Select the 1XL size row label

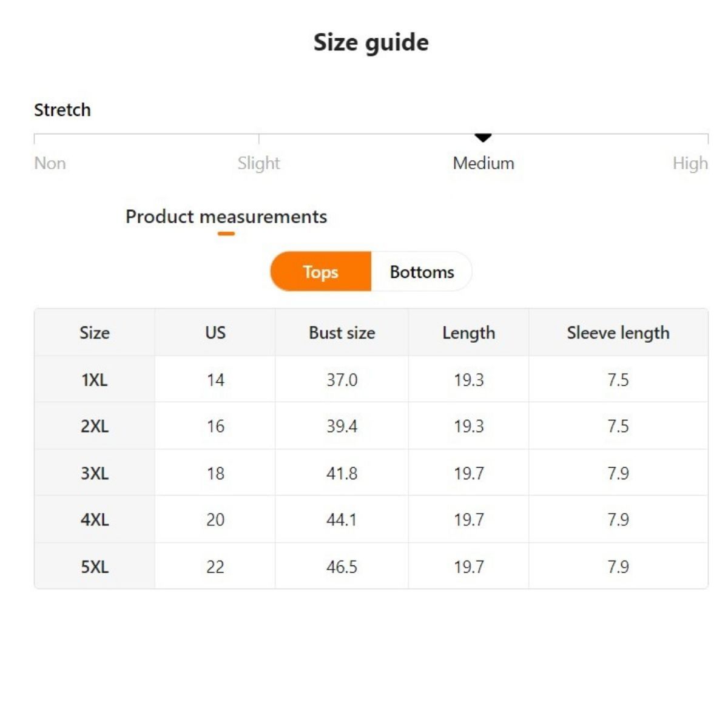coord(95,380)
